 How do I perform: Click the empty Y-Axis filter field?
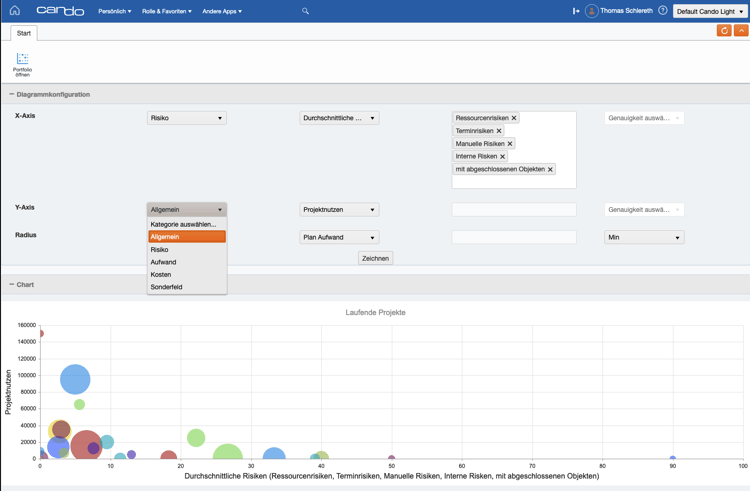click(x=514, y=210)
